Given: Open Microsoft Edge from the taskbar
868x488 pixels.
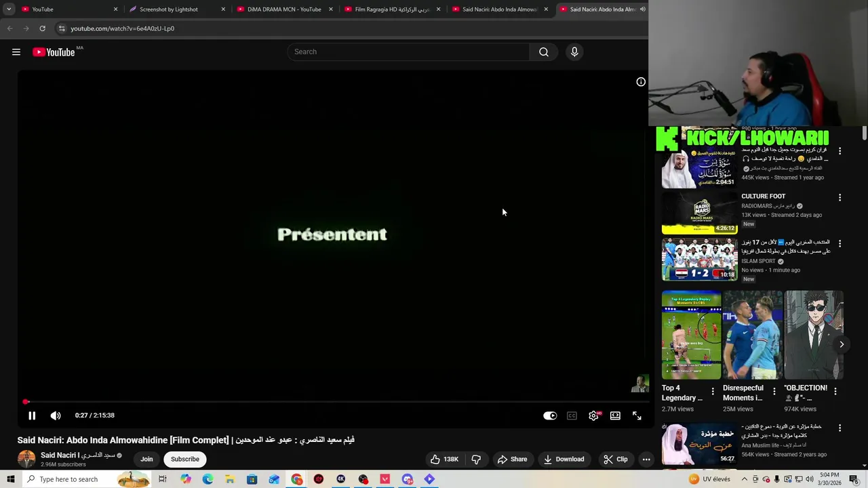Looking at the screenshot, I should (x=208, y=479).
